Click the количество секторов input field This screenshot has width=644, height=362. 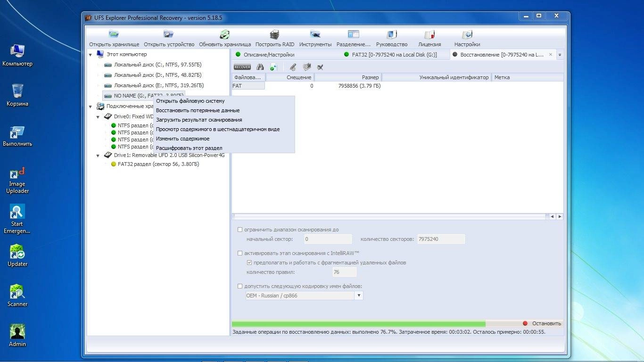point(440,239)
